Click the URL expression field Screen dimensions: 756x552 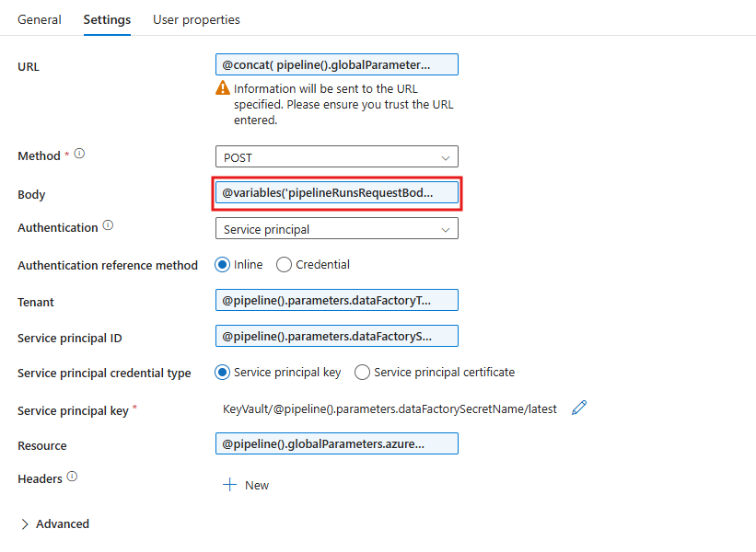(x=336, y=64)
